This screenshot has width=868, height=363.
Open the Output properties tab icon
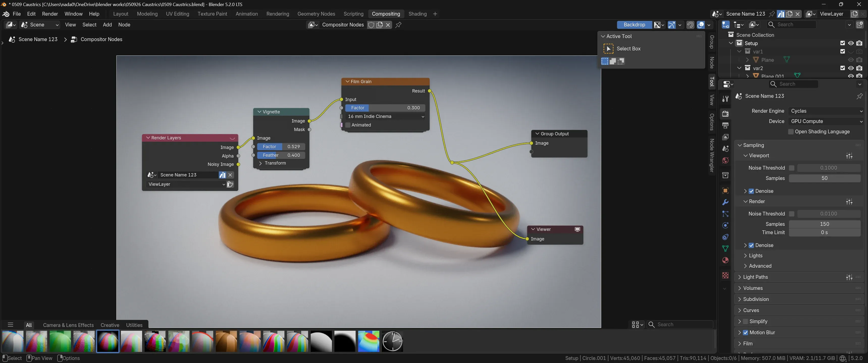725,126
